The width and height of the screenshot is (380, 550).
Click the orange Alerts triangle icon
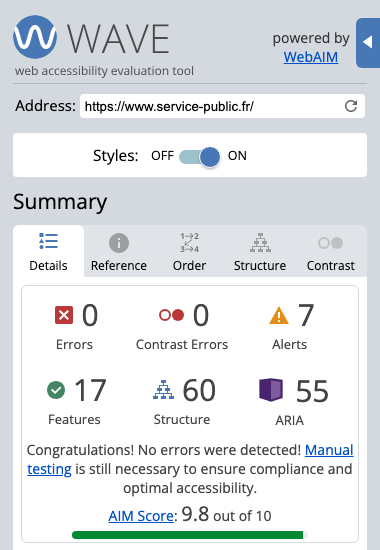tap(279, 315)
